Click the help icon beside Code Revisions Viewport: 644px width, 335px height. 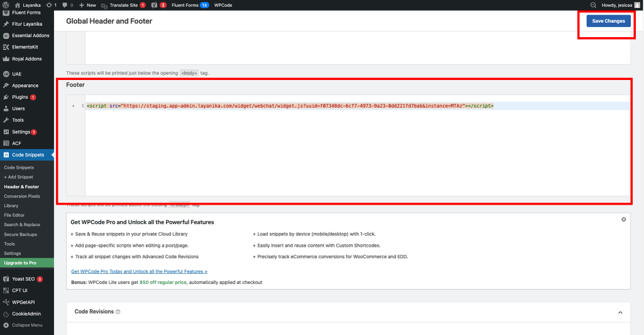[x=118, y=312]
